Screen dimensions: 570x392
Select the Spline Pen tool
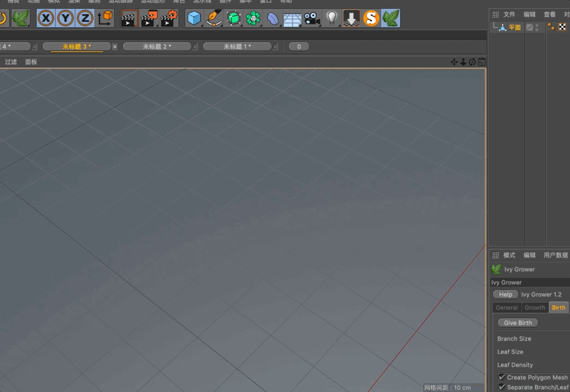coord(214,18)
